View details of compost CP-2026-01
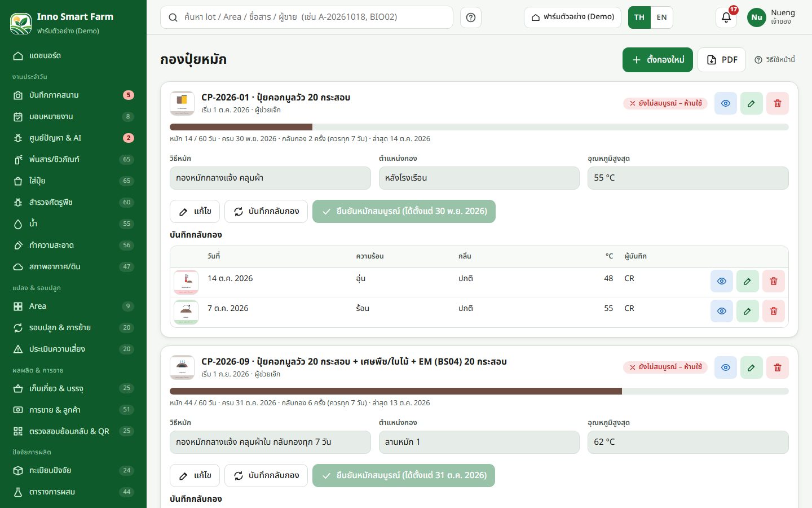Screen dimensions: 812x508 click(x=726, y=103)
